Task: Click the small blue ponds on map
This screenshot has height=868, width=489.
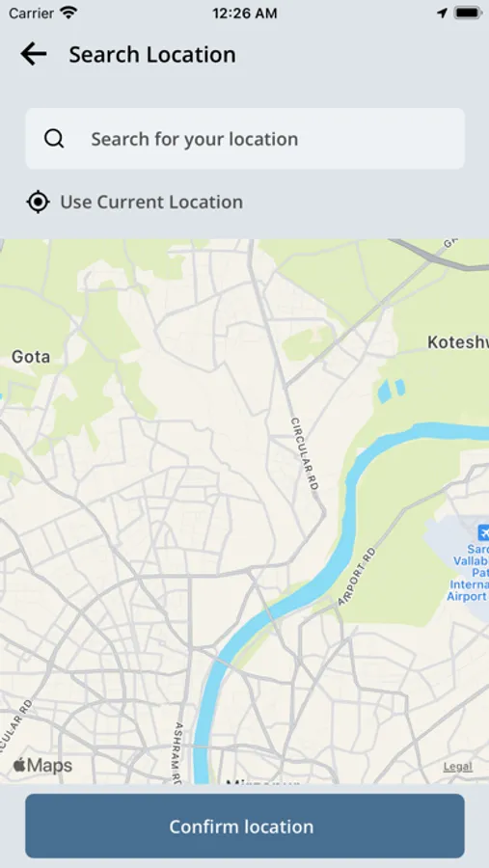Action: pyautogui.click(x=391, y=390)
